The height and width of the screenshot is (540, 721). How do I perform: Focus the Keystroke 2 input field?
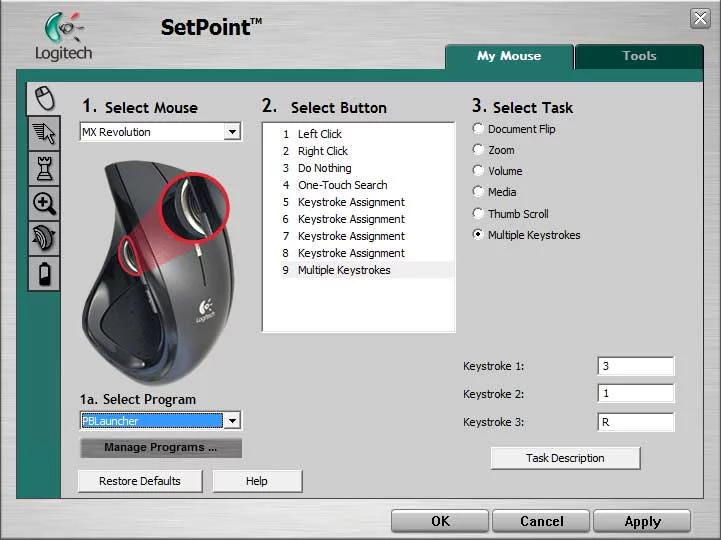coord(636,394)
